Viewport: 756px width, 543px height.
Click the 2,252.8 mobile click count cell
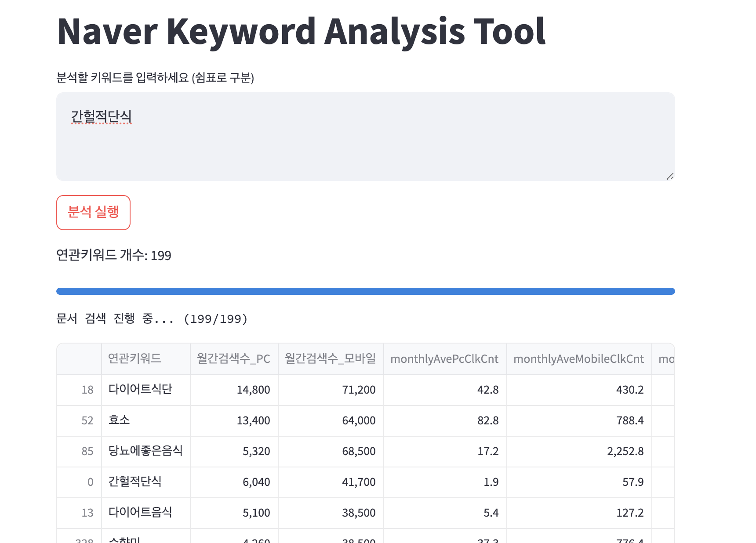click(579, 451)
